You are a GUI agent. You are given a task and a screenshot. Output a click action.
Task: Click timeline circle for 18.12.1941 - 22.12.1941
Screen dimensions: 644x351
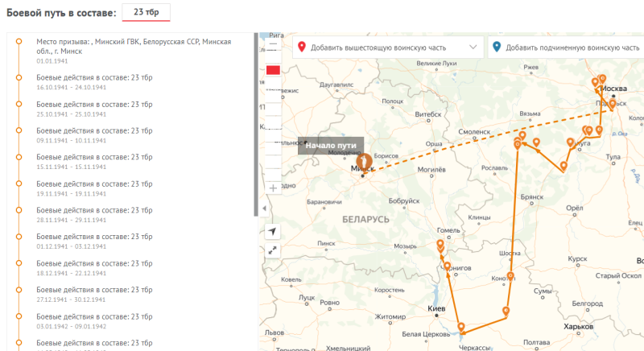tap(19, 263)
